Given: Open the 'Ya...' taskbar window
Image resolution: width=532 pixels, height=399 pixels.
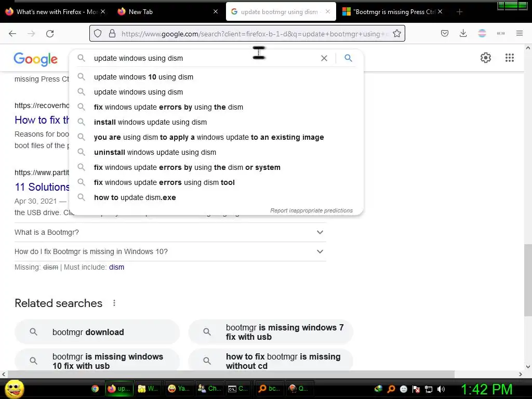Looking at the screenshot, I should coord(179,389).
